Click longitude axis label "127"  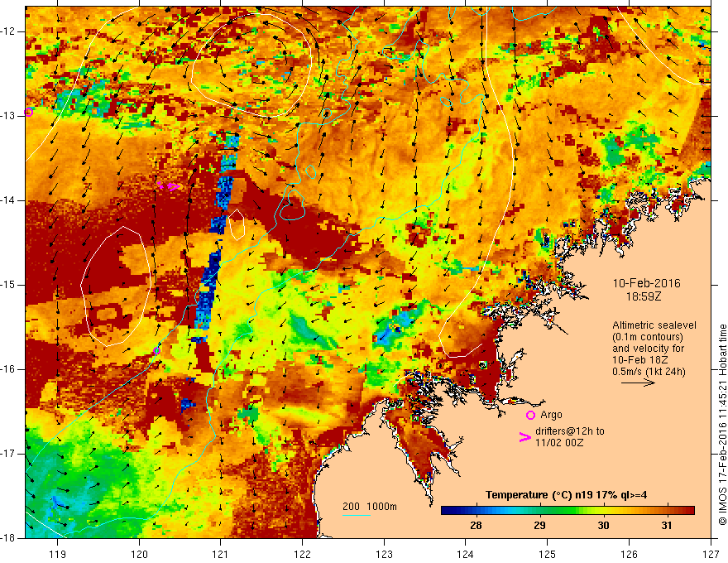click(x=711, y=554)
